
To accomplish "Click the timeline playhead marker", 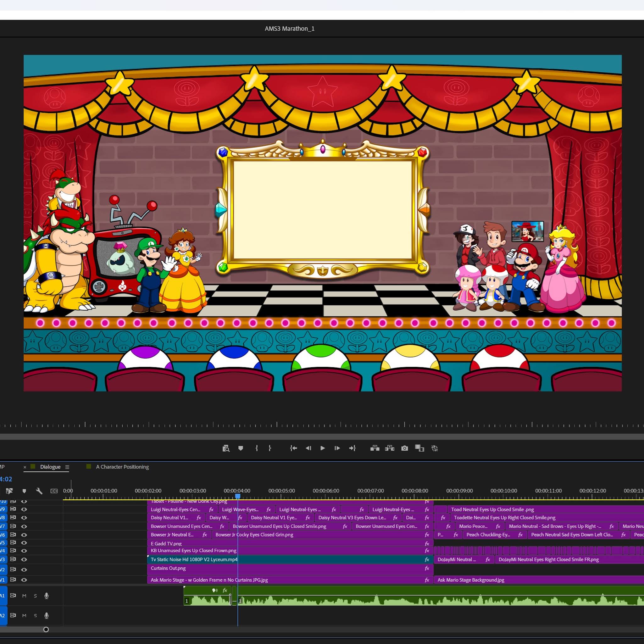I will 238,496.
